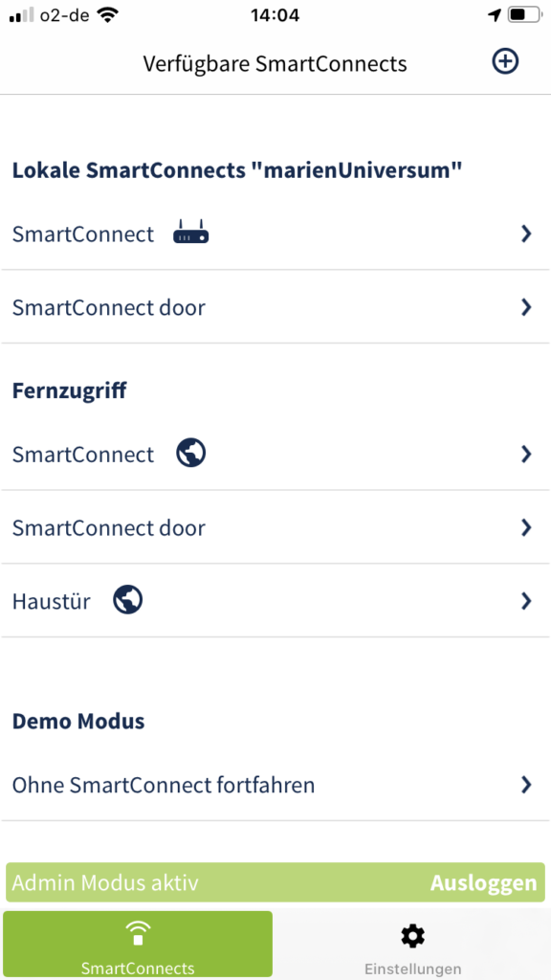Expand remote SmartConnect entry chevron
This screenshot has width=551, height=980.
point(526,455)
